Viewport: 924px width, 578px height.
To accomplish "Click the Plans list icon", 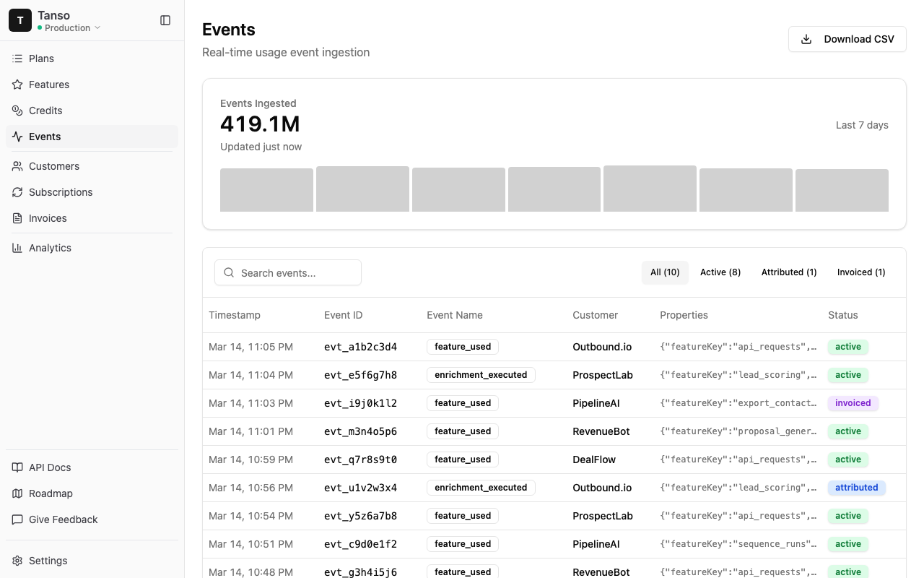I will [x=17, y=59].
